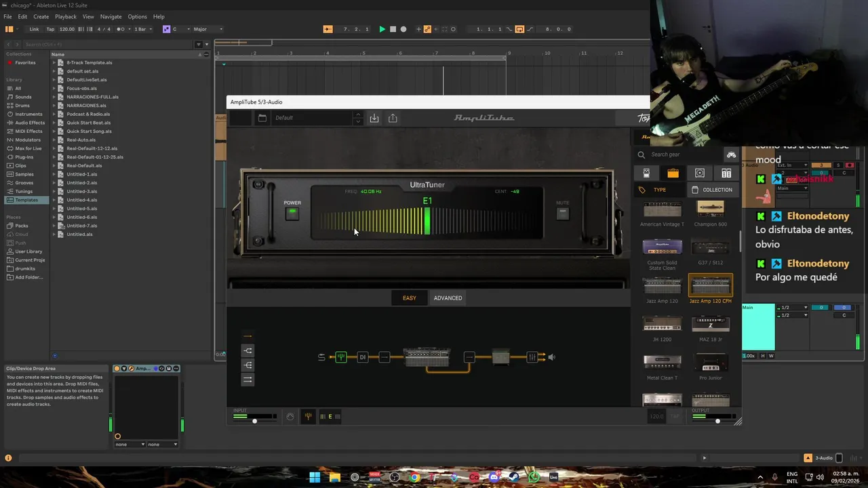The width and height of the screenshot is (868, 488).
Task: Share the AmpliTube preset
Action: (393, 118)
